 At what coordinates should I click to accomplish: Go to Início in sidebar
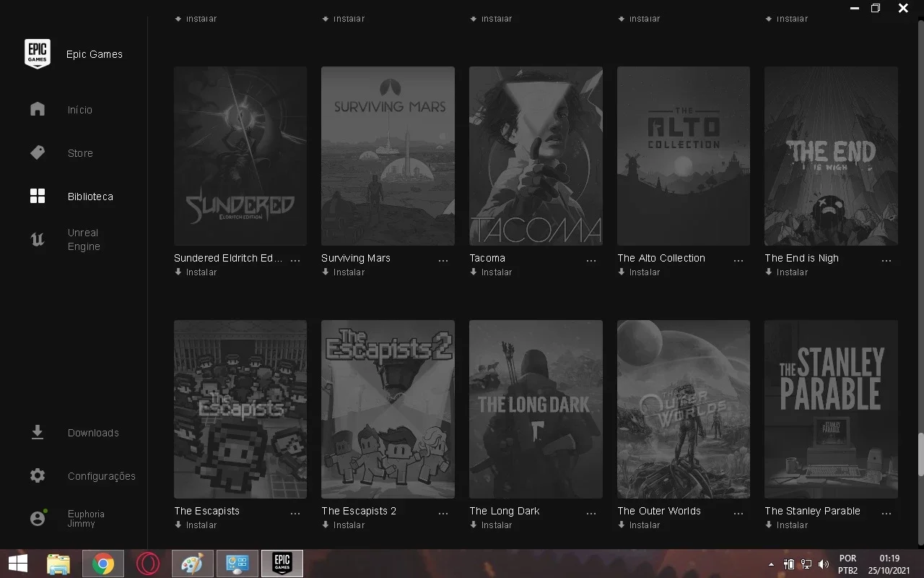(80, 110)
